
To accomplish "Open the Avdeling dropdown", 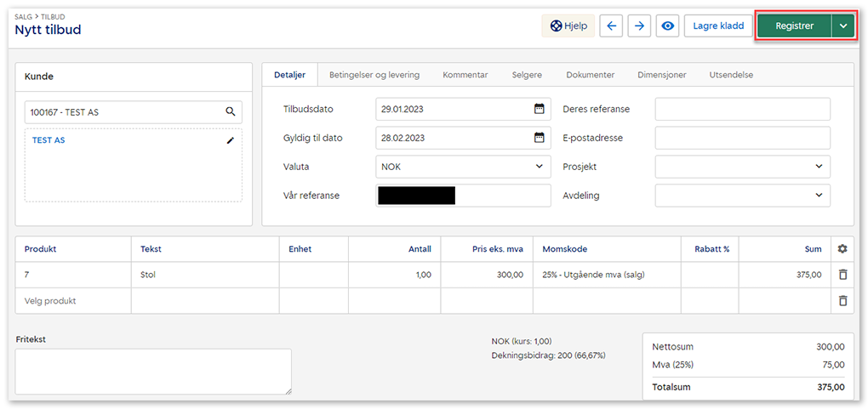I will pos(819,196).
